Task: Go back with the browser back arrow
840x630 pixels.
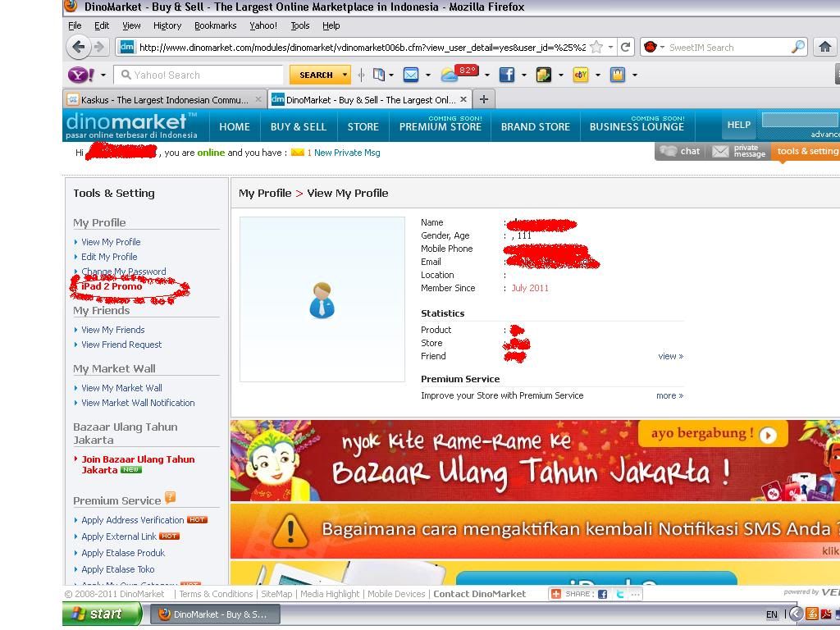Action: (x=78, y=47)
